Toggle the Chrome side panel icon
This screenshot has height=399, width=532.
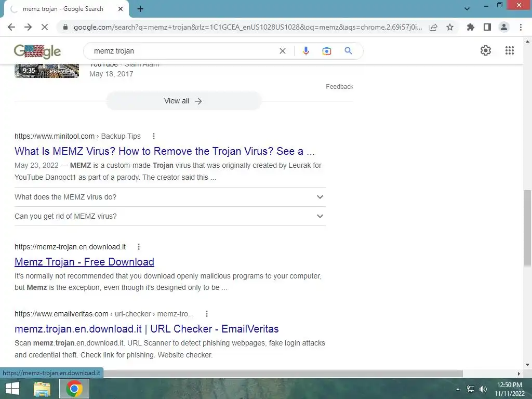point(487,27)
